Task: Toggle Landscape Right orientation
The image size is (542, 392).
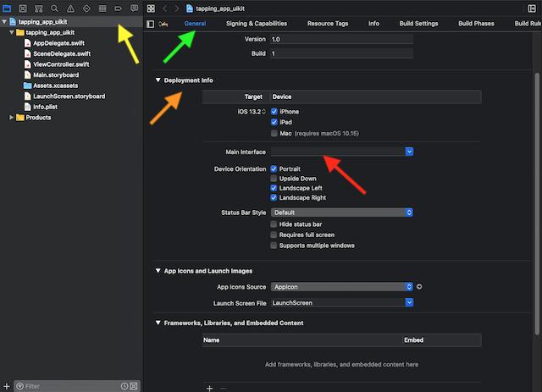Action: coord(274,198)
